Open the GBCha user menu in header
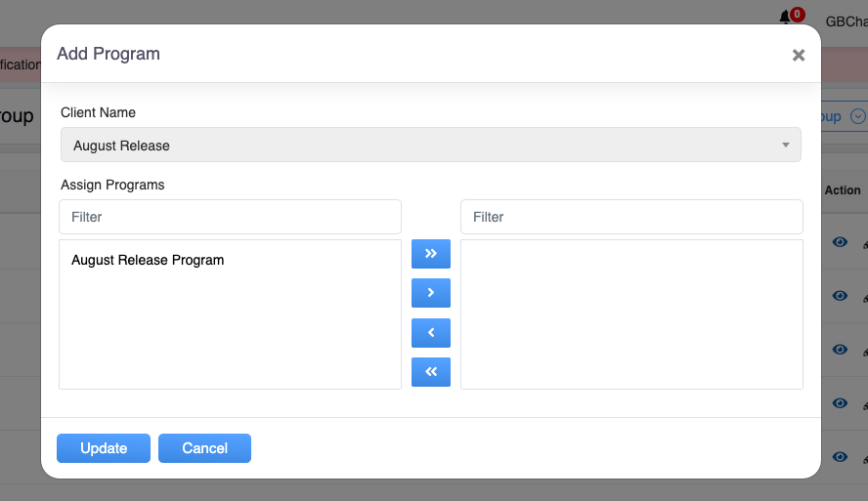The height and width of the screenshot is (501, 868). pos(846,21)
